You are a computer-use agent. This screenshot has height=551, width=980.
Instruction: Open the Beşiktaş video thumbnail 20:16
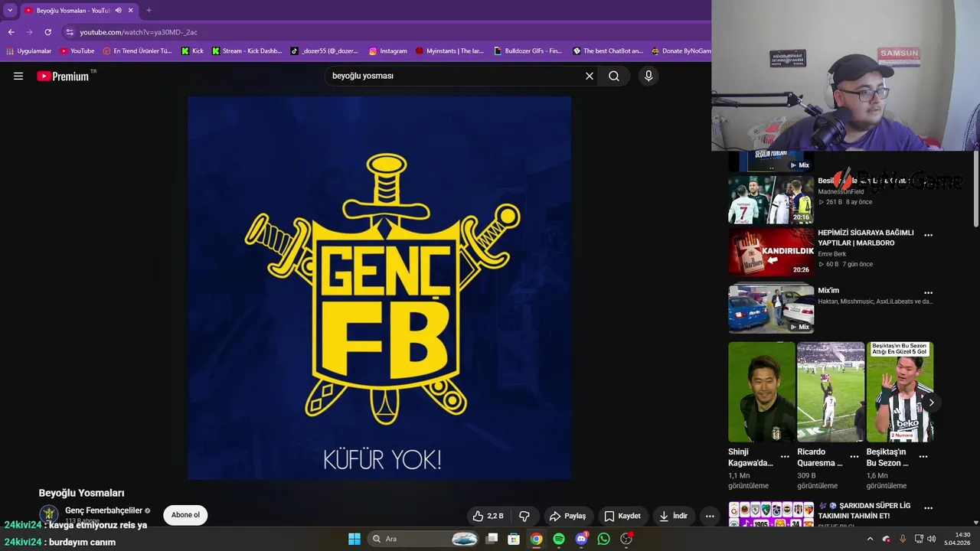click(771, 200)
